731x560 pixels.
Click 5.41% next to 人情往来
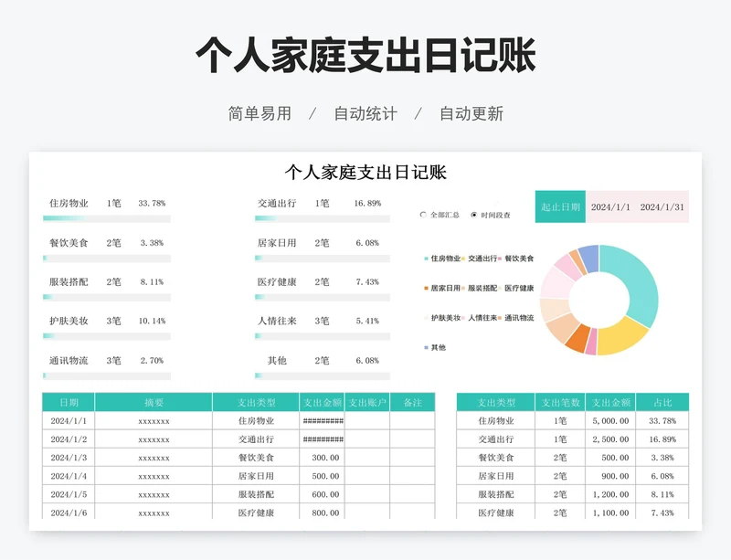click(x=367, y=321)
